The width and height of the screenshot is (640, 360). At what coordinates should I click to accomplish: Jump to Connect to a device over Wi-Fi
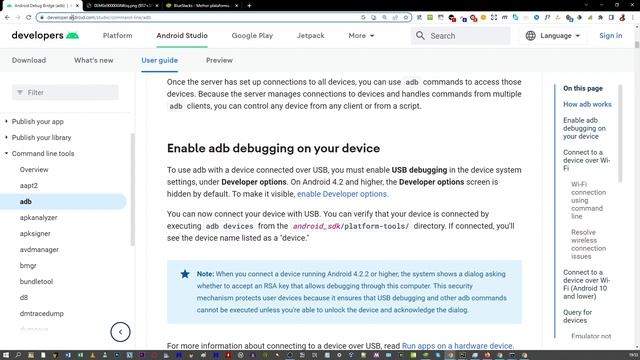(587, 160)
